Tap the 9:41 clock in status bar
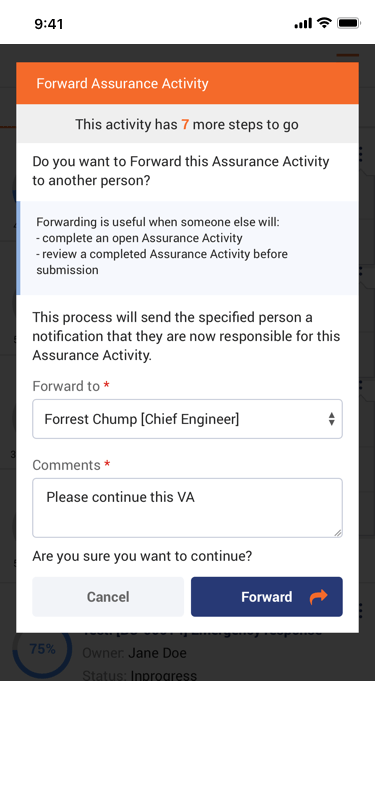 click(x=49, y=24)
